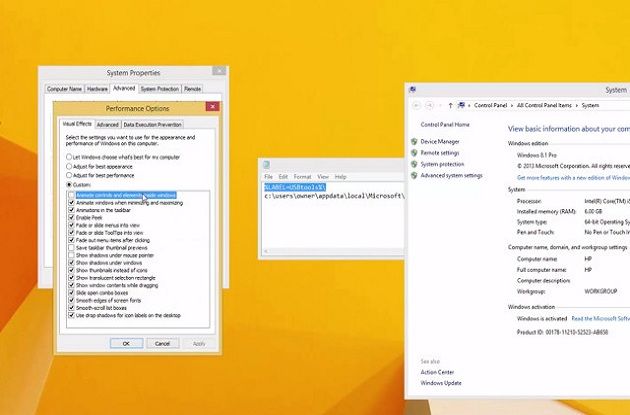Open Device Manager link

[440, 141]
